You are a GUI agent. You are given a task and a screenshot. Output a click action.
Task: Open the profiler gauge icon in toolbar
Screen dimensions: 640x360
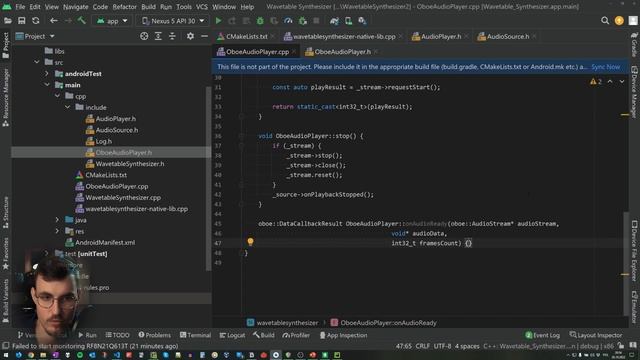coord(288,20)
